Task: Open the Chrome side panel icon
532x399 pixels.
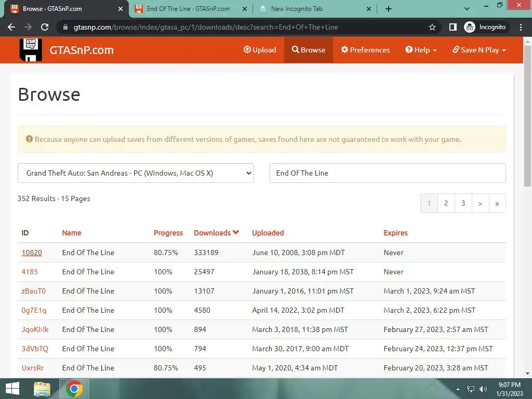Action: tap(453, 27)
